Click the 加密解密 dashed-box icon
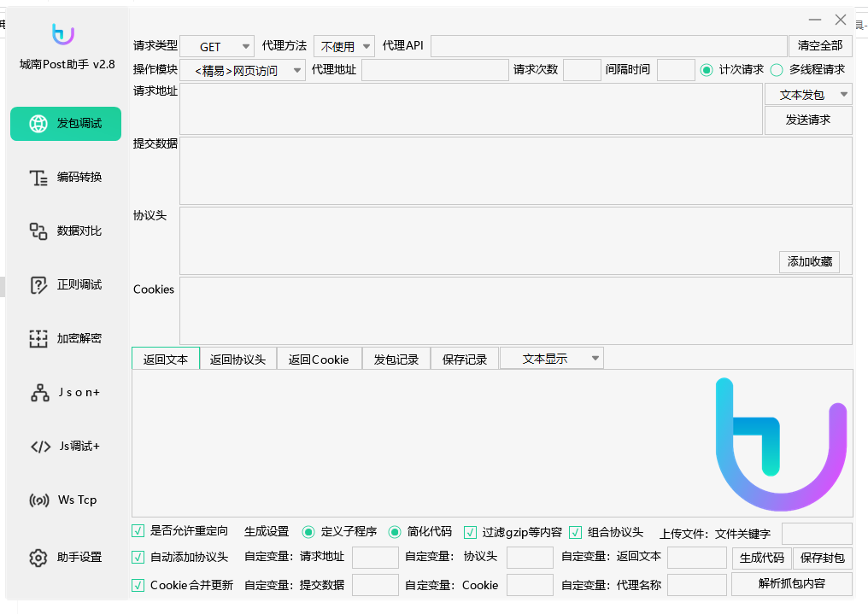868x614 pixels. click(38, 339)
